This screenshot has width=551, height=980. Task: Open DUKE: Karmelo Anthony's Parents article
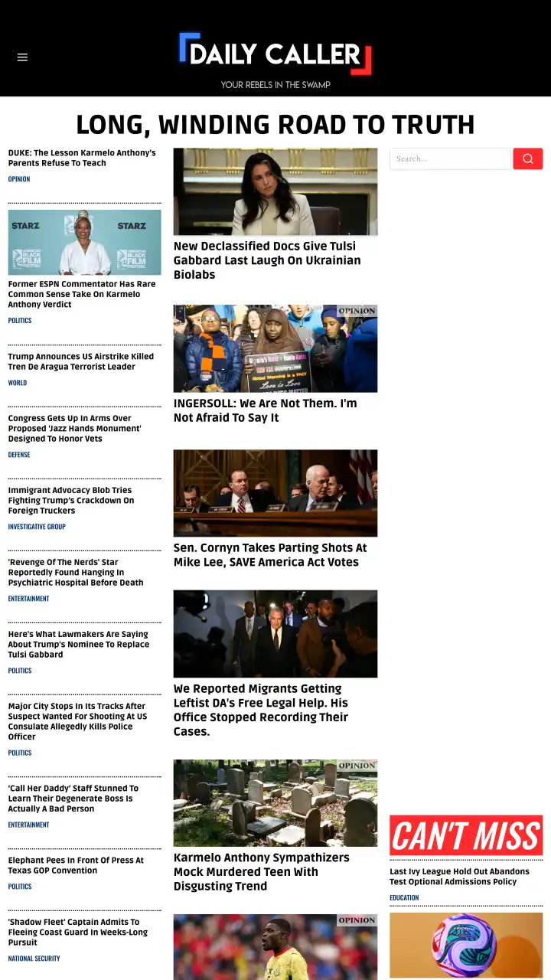point(82,158)
